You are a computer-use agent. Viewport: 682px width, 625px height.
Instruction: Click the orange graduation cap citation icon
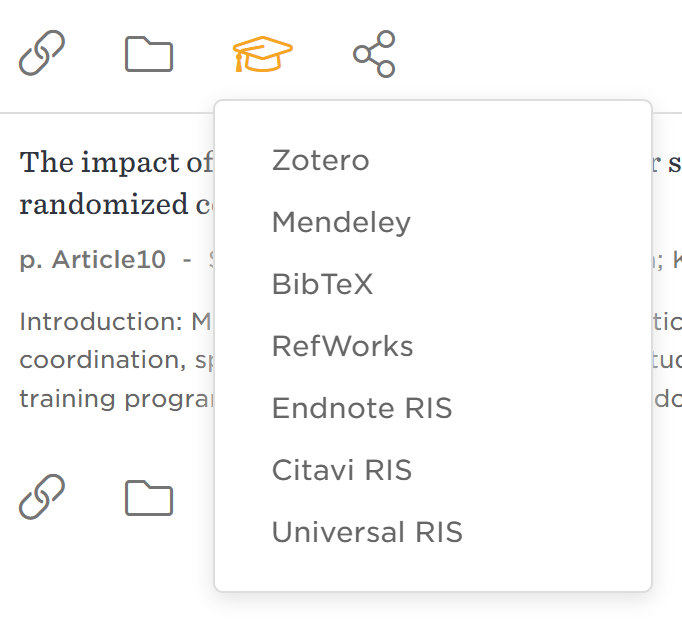pyautogui.click(x=262, y=54)
